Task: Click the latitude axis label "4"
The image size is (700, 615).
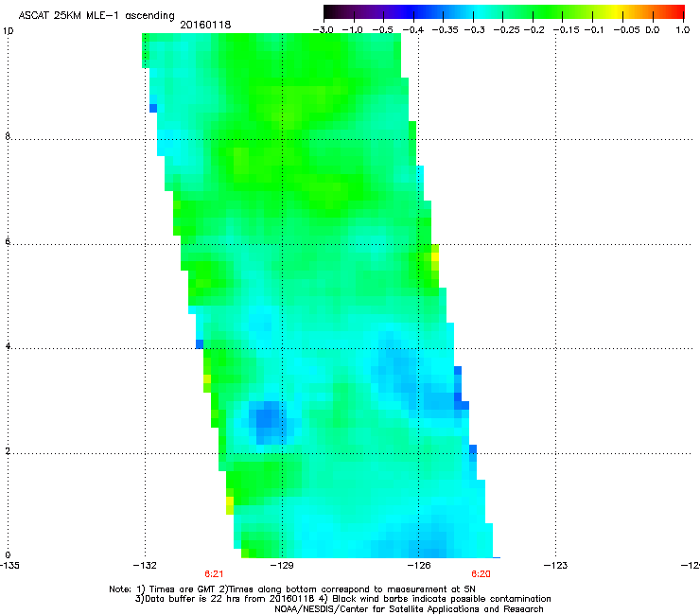Action: [8, 346]
